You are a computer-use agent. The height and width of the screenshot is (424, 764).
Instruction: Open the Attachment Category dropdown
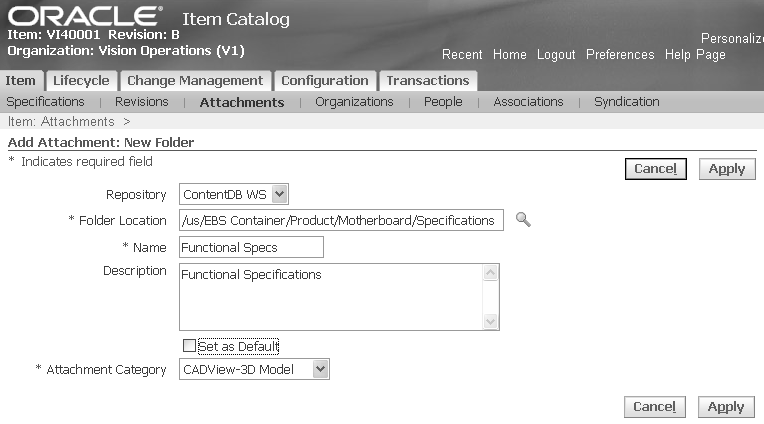(254, 369)
